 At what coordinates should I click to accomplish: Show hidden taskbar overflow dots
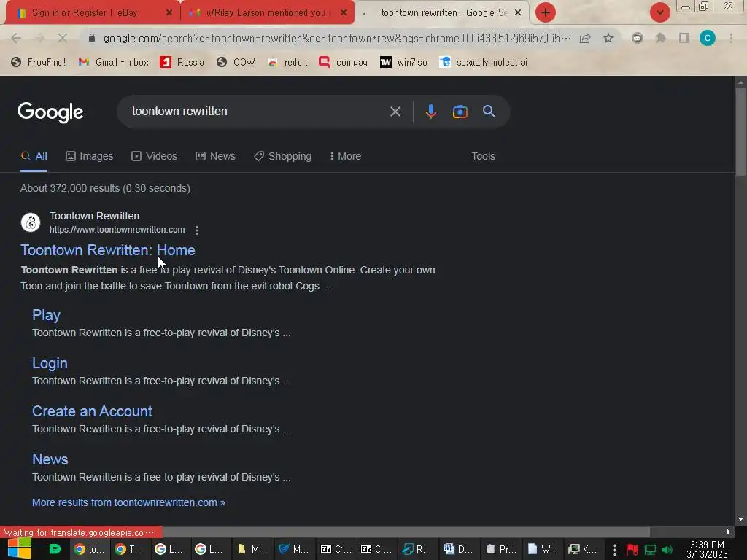614,550
